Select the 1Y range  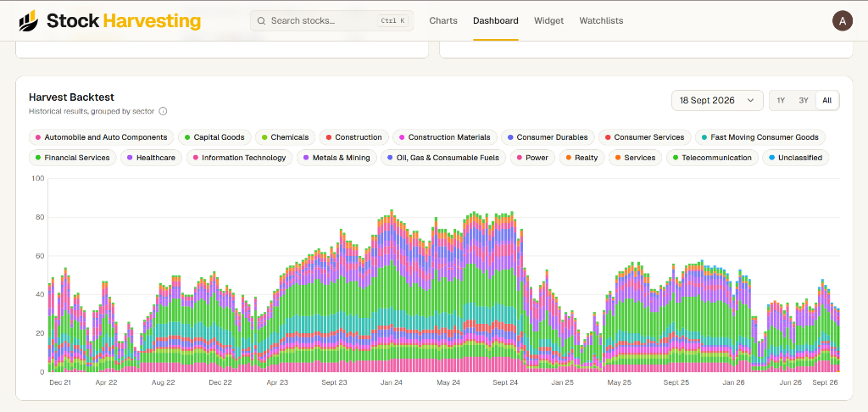(781, 100)
